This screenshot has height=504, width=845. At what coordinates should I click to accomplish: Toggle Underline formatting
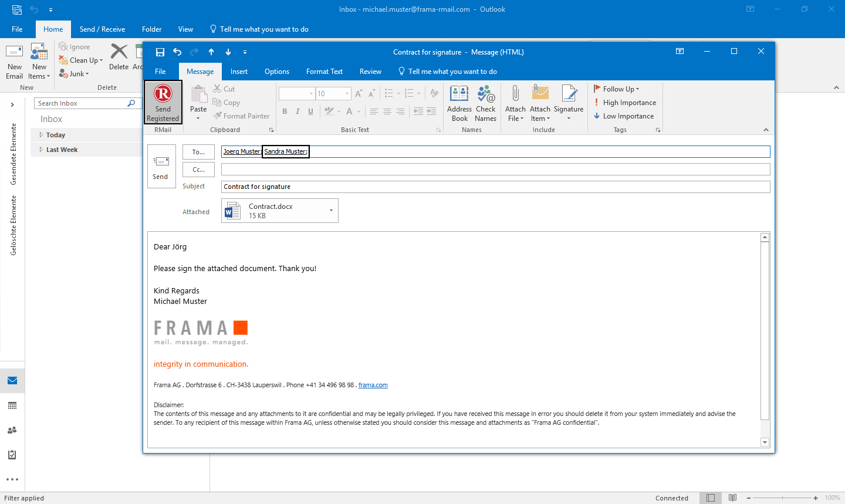click(311, 111)
